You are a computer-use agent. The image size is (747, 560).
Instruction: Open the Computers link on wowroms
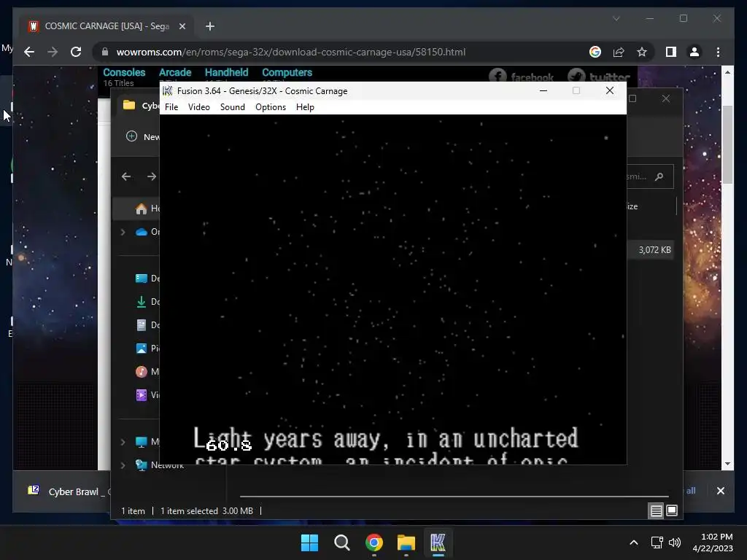click(287, 72)
